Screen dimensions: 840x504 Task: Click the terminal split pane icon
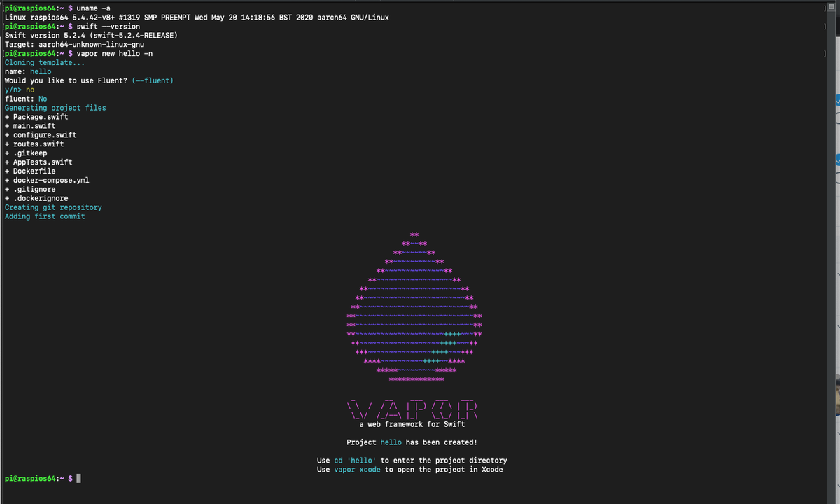[x=830, y=7]
